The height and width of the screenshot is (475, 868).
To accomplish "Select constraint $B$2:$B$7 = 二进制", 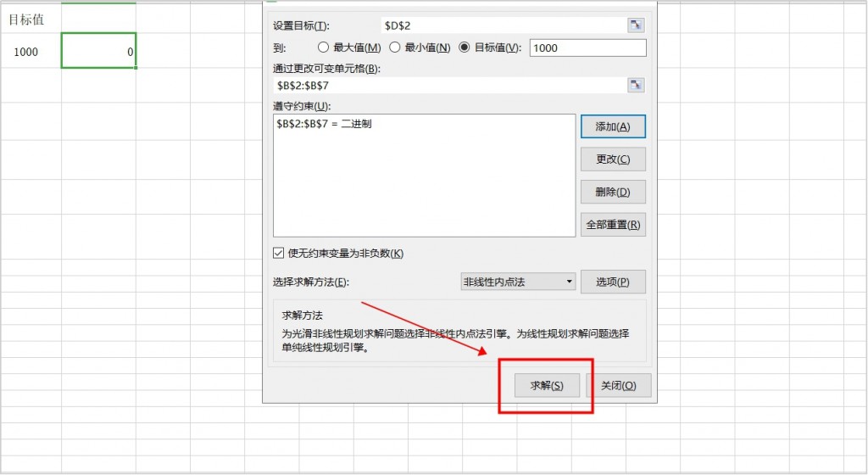I will coord(325,124).
